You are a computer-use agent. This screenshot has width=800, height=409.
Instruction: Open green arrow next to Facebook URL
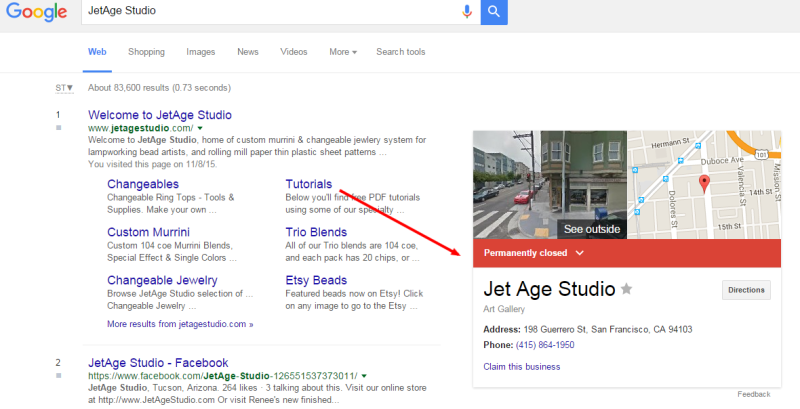coord(364,376)
